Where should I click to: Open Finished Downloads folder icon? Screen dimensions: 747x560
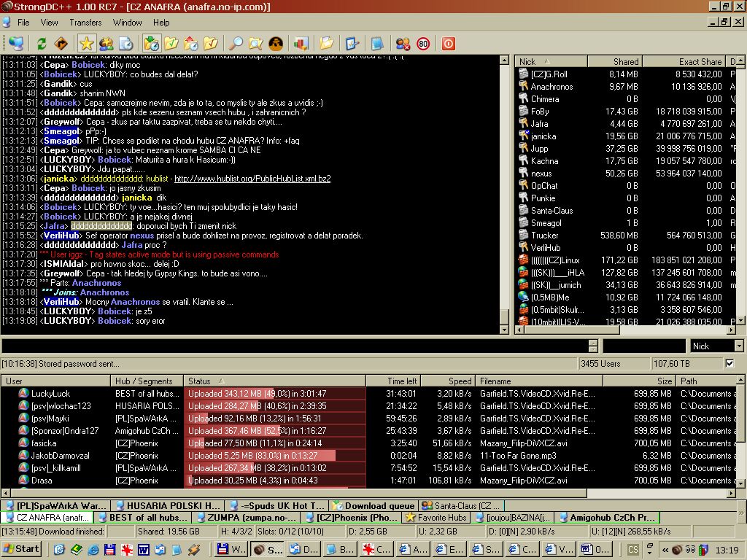171,44
